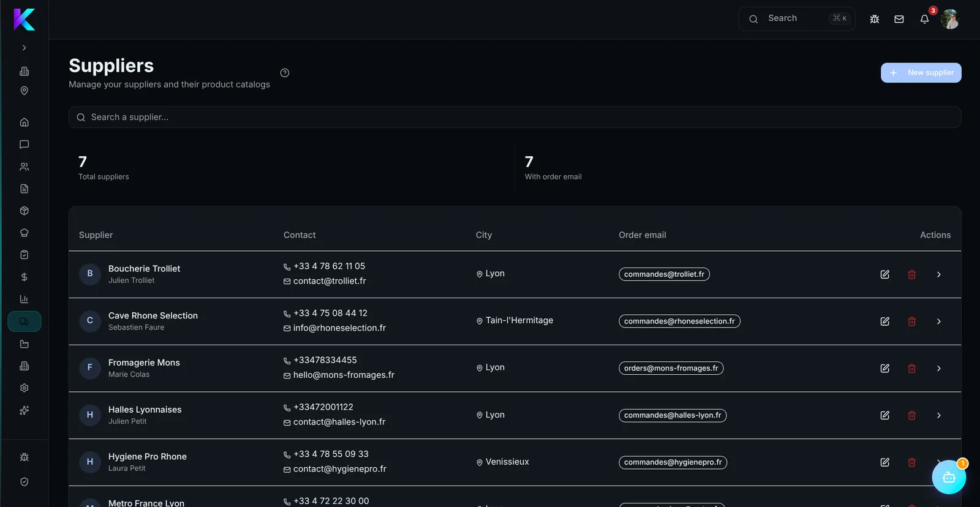
Task: Open the settings gear in sidebar
Action: point(24,388)
